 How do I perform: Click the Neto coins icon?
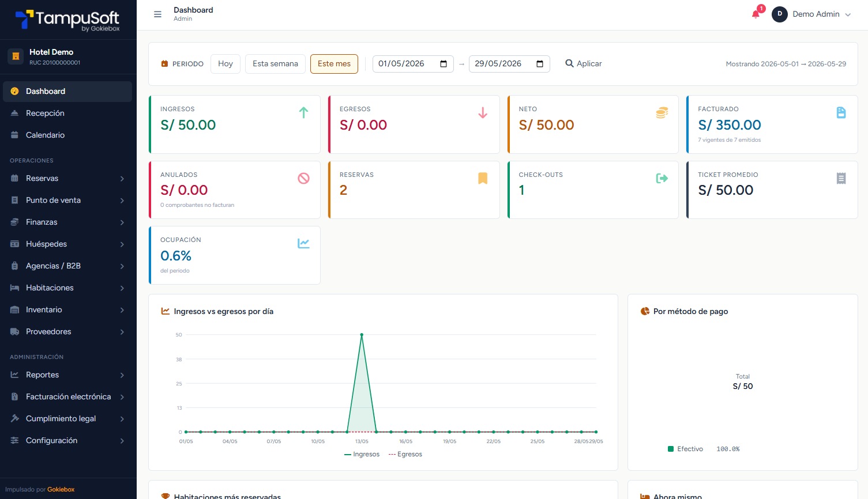pyautogui.click(x=662, y=113)
